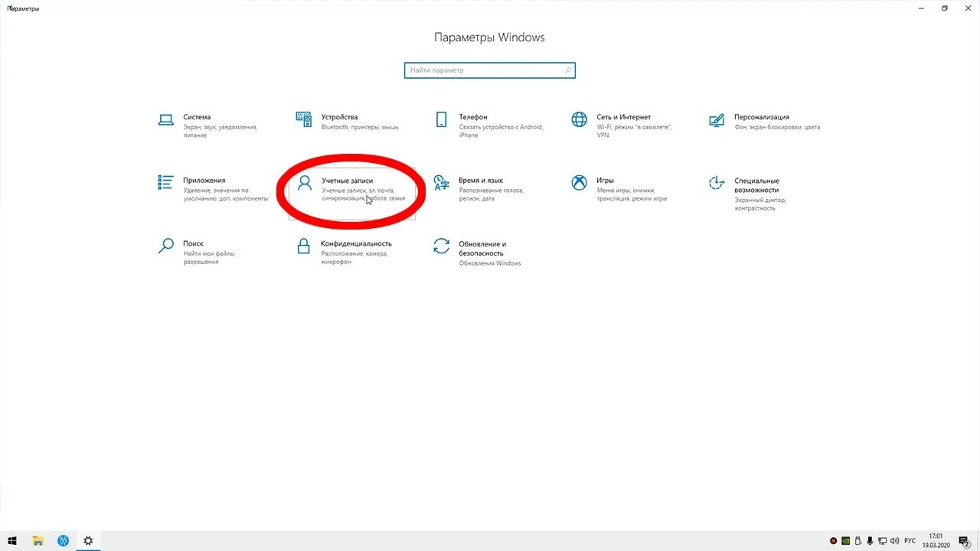Open the Персонализация brush icon
980x551 pixels.
tap(717, 120)
